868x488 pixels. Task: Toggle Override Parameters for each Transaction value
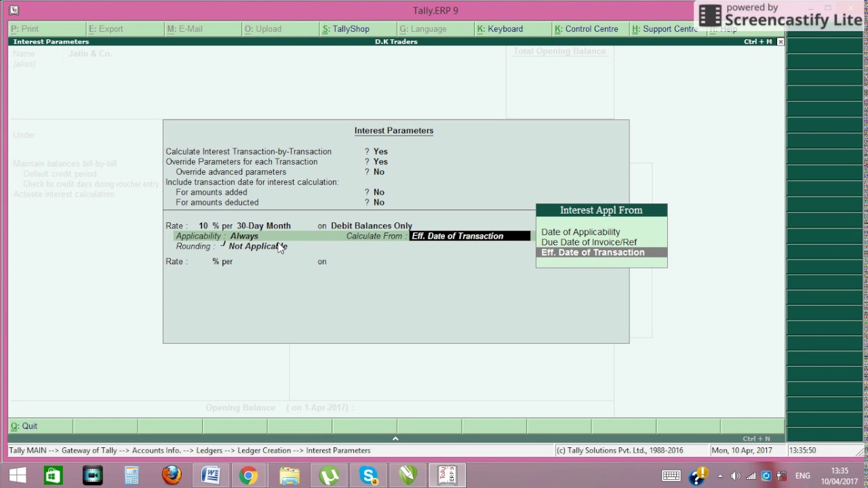coord(380,162)
